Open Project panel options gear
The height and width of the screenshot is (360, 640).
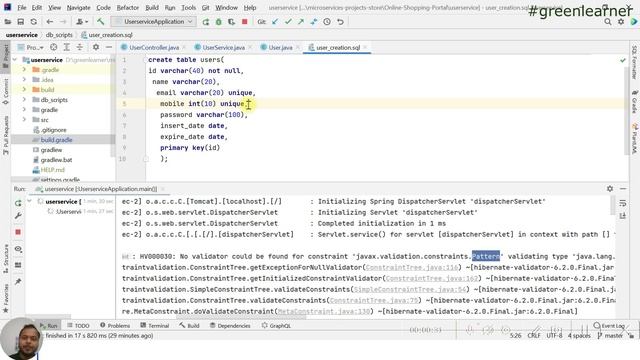point(96,47)
